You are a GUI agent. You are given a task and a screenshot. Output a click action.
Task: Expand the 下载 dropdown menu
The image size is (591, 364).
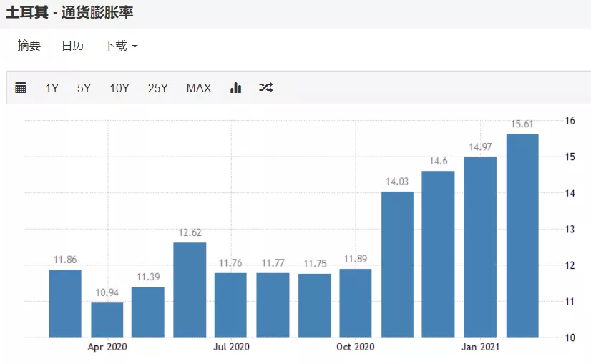click(x=121, y=46)
